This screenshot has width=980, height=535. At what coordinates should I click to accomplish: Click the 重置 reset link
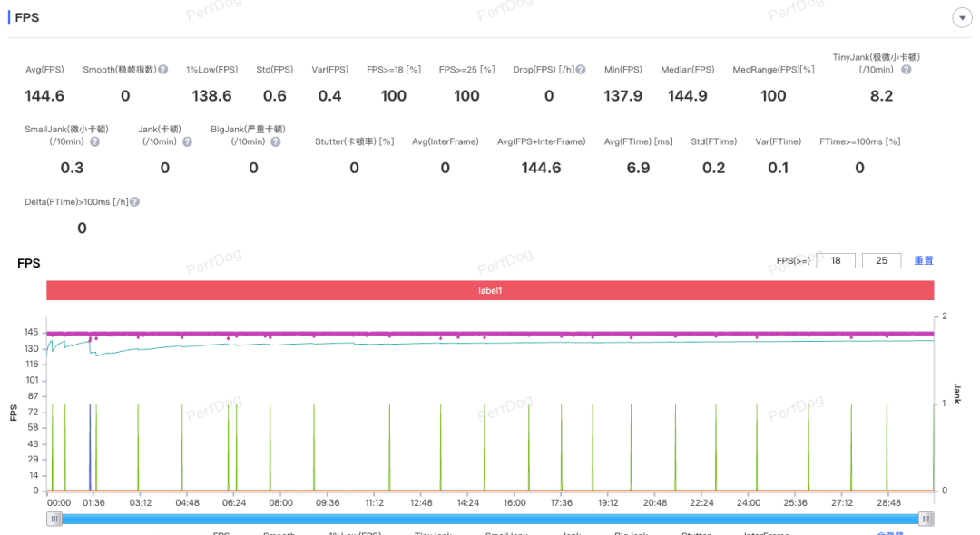click(923, 260)
